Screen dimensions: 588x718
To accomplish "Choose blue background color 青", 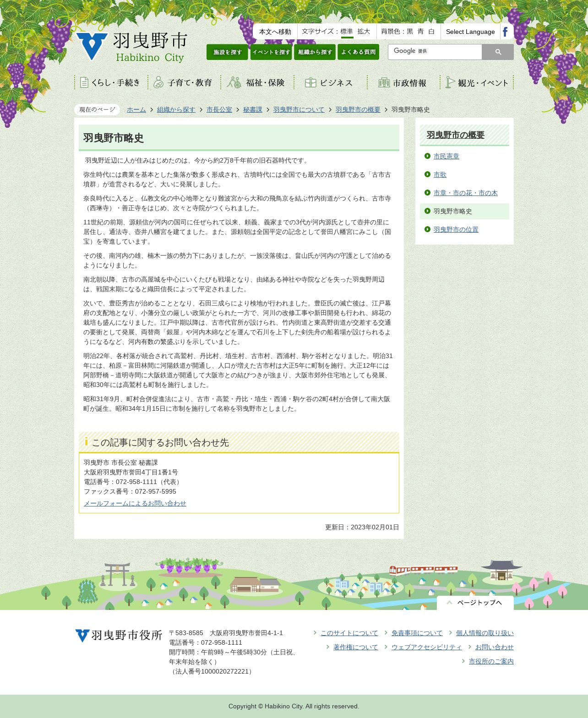I will [x=420, y=32].
